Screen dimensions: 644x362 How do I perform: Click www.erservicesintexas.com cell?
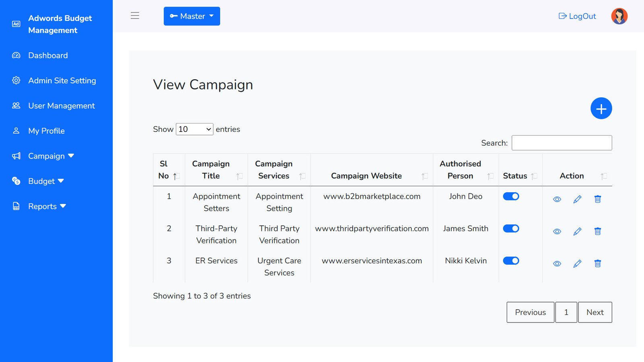[372, 261]
